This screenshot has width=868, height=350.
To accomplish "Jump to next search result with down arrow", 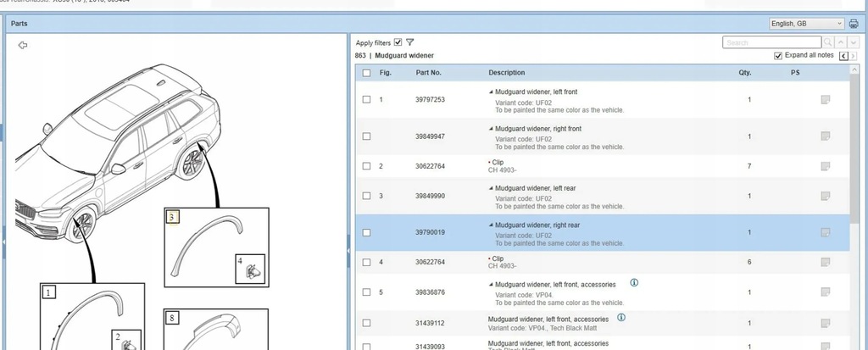I will 853,42.
